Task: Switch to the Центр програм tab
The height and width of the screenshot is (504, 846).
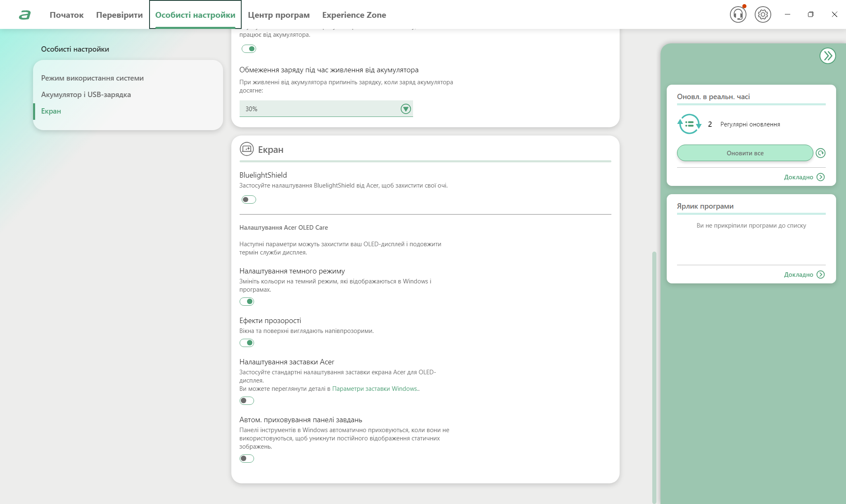Action: [278, 15]
